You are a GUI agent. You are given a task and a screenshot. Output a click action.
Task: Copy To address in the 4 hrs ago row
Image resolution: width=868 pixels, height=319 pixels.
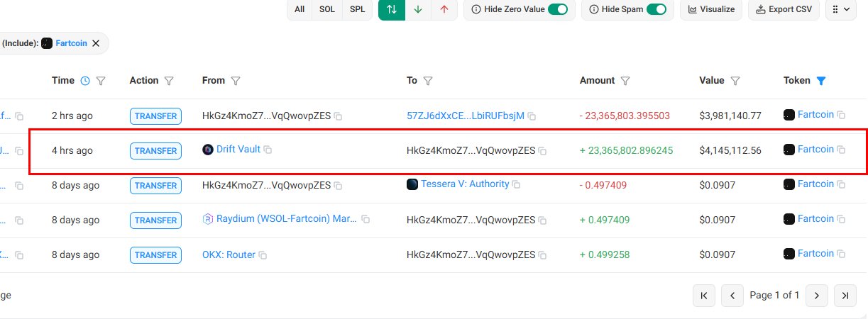(542, 151)
